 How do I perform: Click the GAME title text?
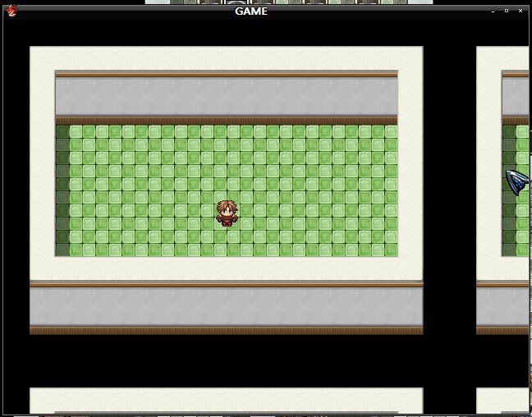[251, 11]
